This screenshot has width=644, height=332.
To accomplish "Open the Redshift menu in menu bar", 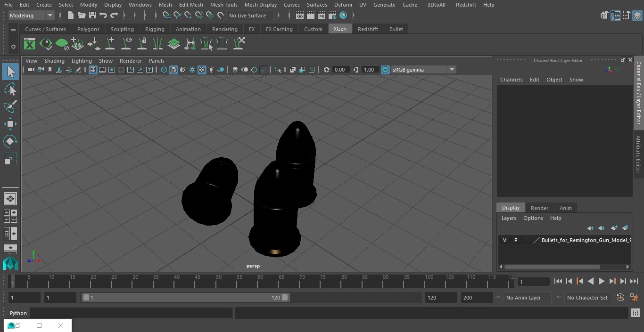I will 466,5.
